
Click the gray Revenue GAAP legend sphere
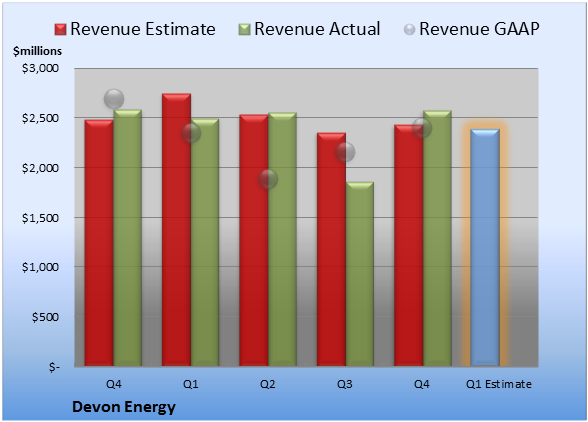tap(410, 29)
